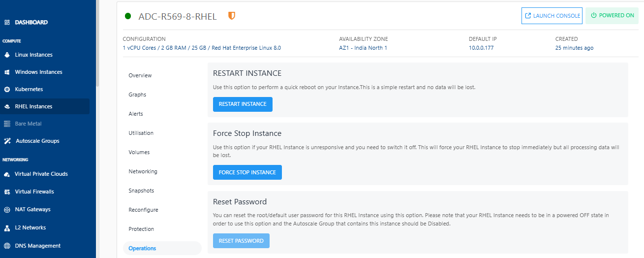Screen dimensions: 644x258
Task: Click the Powered On button
Action: point(612,16)
